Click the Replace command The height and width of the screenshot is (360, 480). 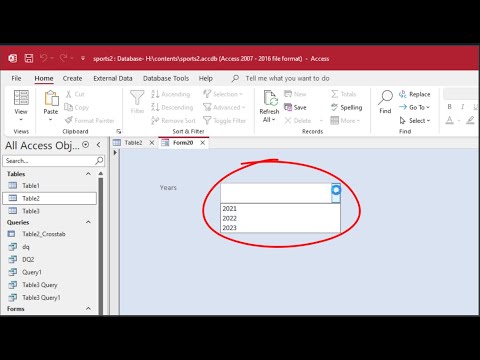(415, 94)
